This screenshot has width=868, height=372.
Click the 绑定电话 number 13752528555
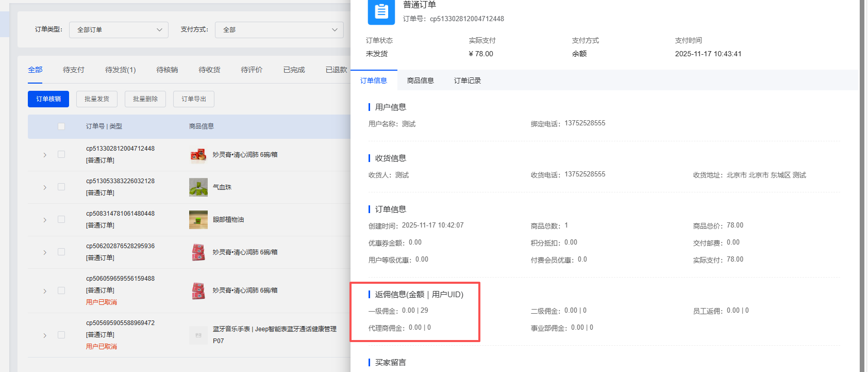point(585,123)
